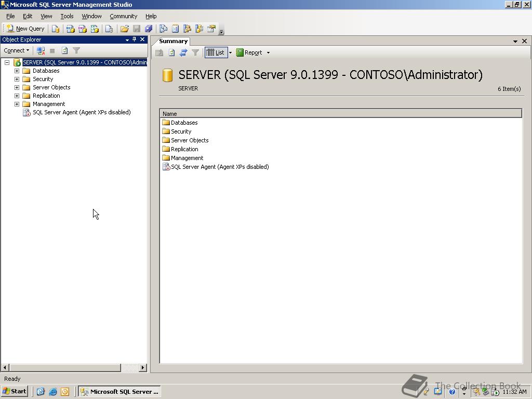Expand the Security tree node
532x399 pixels.
point(17,79)
